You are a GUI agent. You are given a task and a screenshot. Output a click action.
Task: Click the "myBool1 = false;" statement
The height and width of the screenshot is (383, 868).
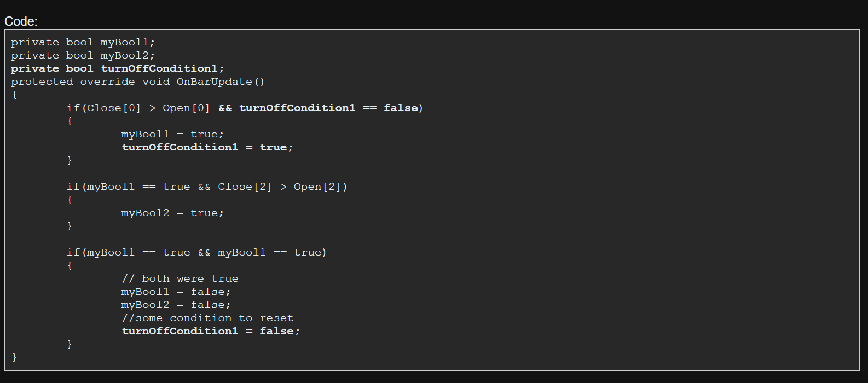point(176,292)
